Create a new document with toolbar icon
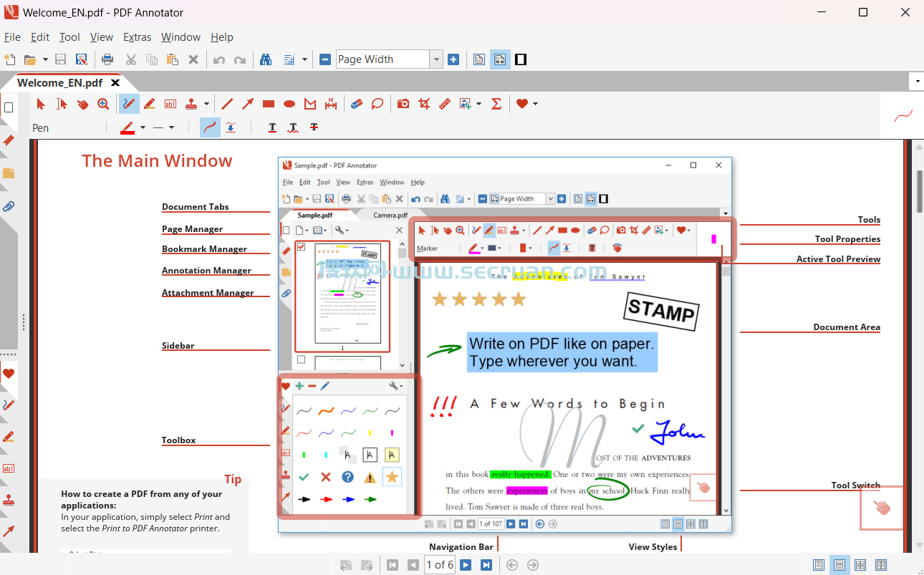Viewport: 924px width, 575px height. [10, 59]
